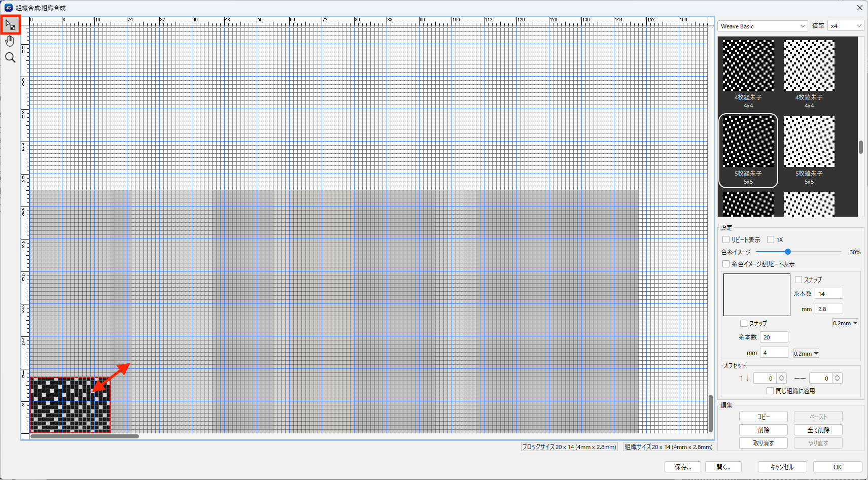Adjust the 色糸イメージ slider handle
The width and height of the screenshot is (868, 480).
[x=788, y=252]
